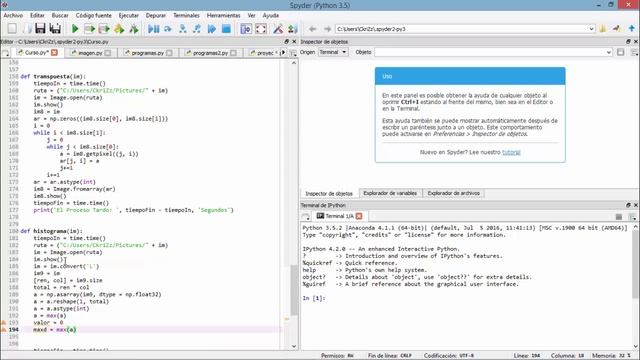
Task: Open the Inspector de objetos options menu
Action: point(634,52)
